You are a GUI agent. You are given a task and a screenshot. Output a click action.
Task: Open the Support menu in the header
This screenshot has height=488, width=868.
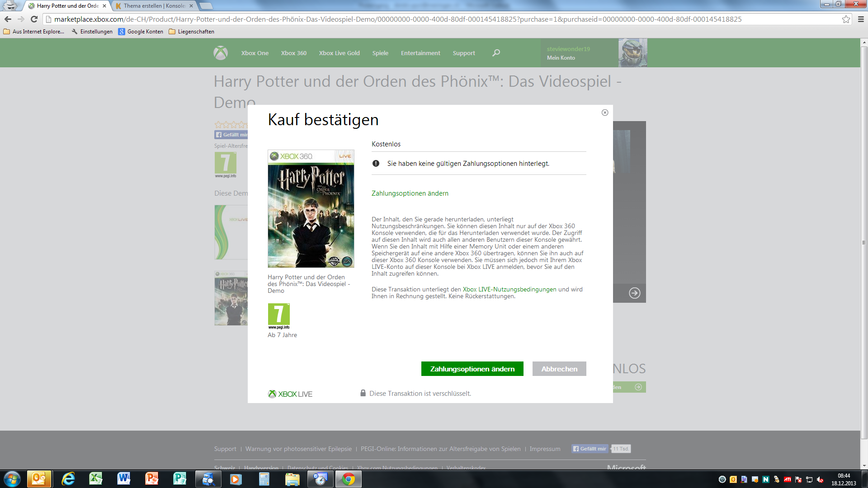point(464,53)
